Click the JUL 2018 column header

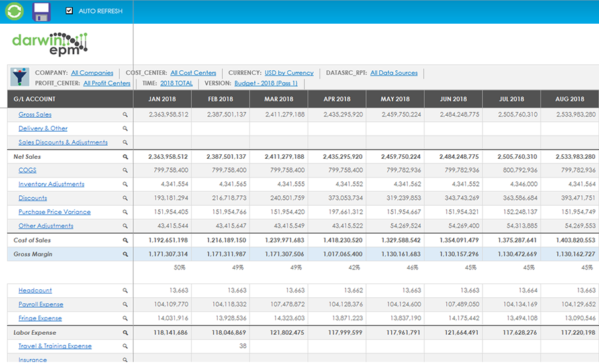(512, 99)
